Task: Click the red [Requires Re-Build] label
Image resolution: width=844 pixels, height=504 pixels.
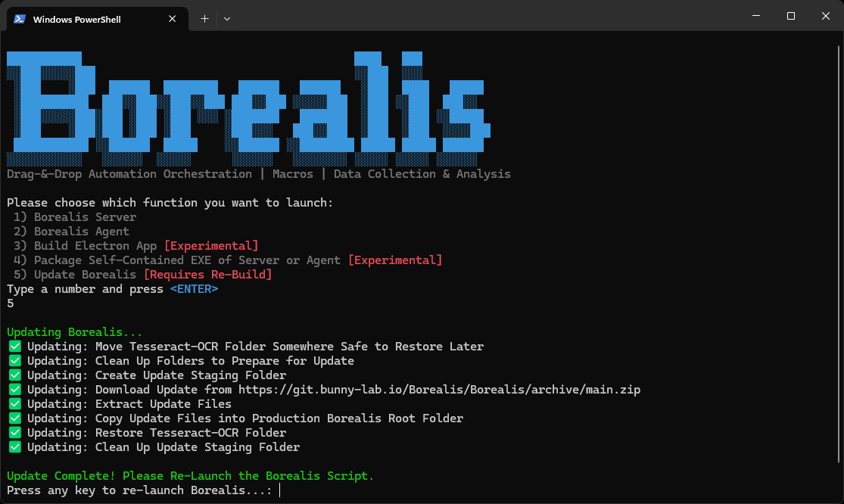Action: (x=207, y=275)
